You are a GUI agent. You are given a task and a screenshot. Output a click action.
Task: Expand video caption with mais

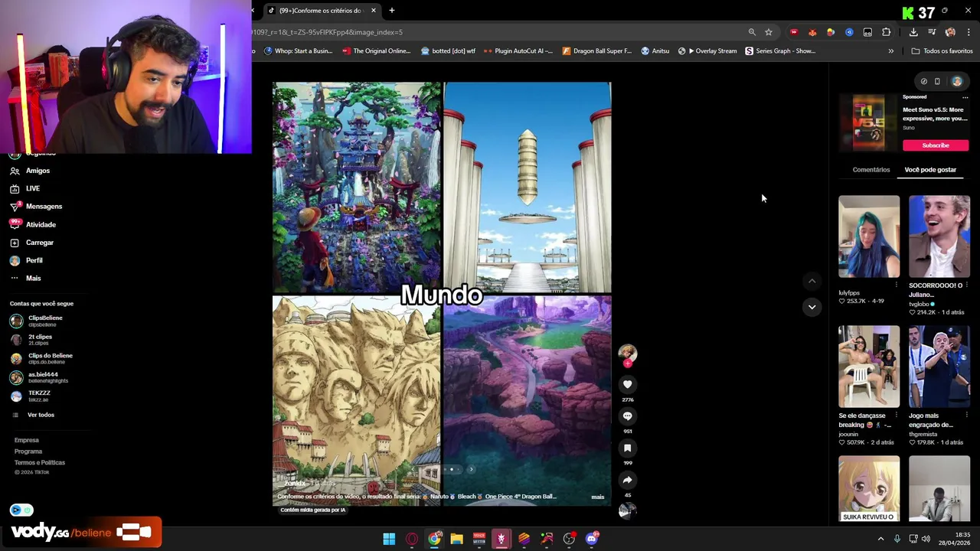click(597, 497)
